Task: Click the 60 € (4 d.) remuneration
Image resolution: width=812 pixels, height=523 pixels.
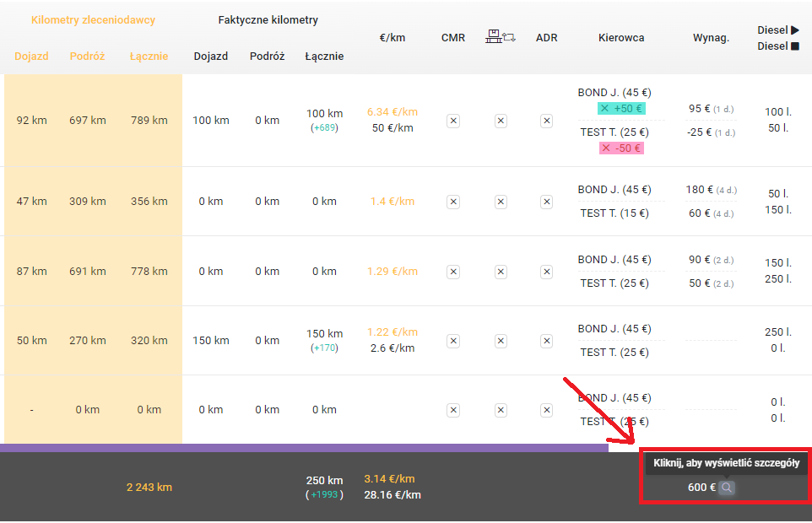Action: coord(711,213)
